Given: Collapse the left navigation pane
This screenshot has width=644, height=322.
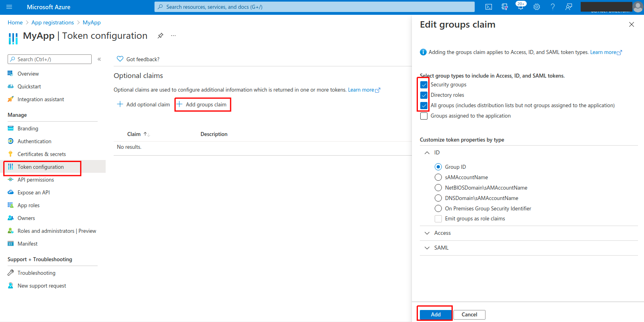Looking at the screenshot, I should click(x=99, y=59).
